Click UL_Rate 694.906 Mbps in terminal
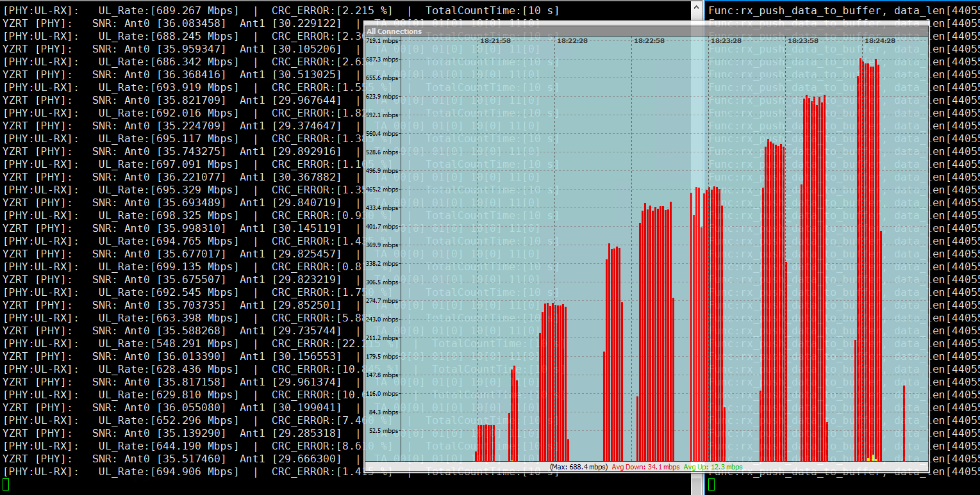 tap(169, 471)
